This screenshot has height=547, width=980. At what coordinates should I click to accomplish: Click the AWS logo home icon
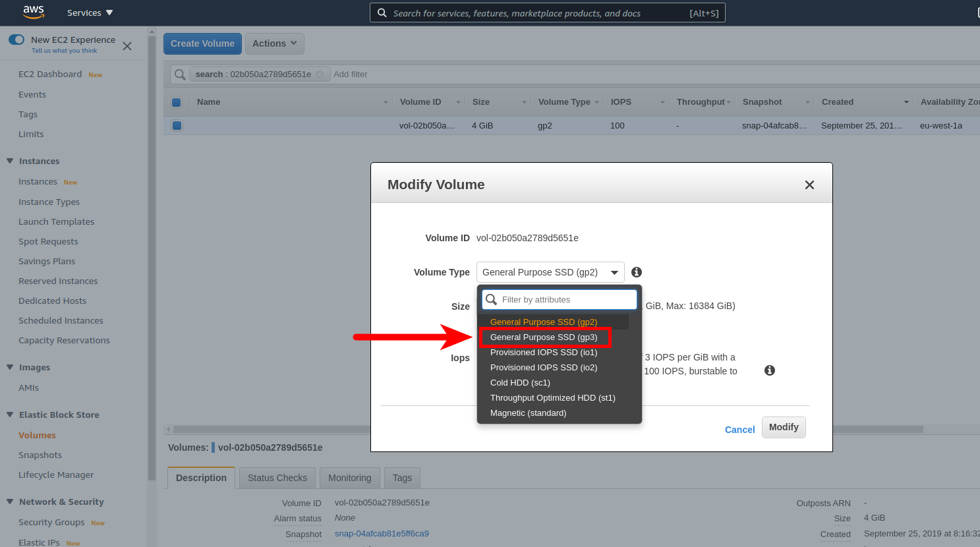click(34, 13)
